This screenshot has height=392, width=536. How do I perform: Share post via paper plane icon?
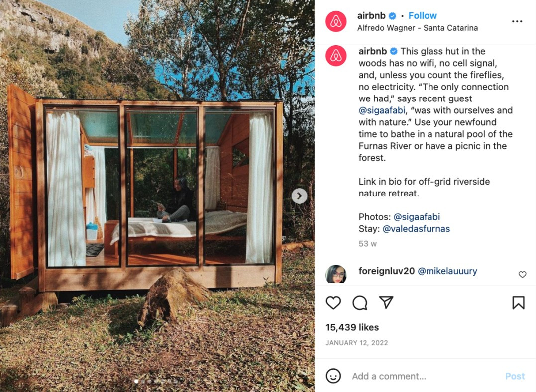[386, 302]
